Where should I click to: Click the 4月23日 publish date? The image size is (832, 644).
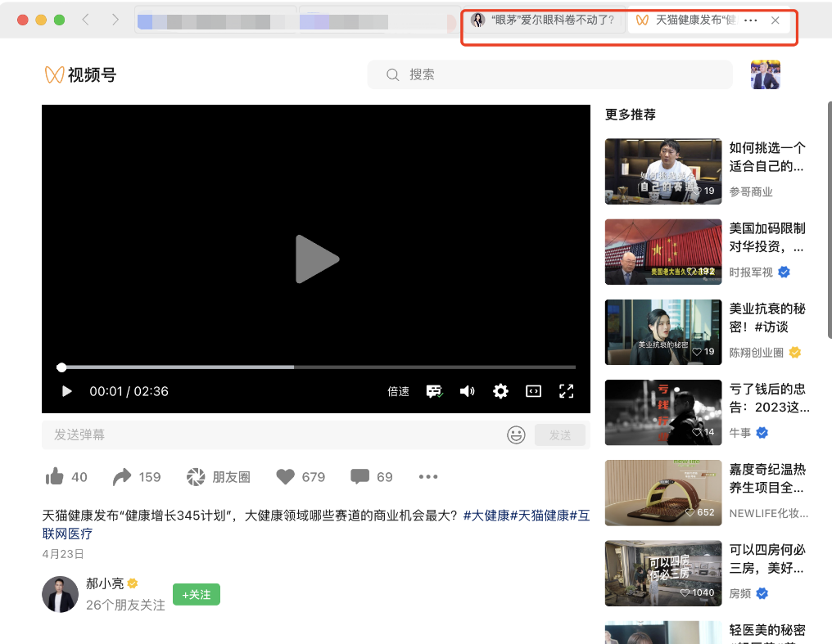coord(63,554)
